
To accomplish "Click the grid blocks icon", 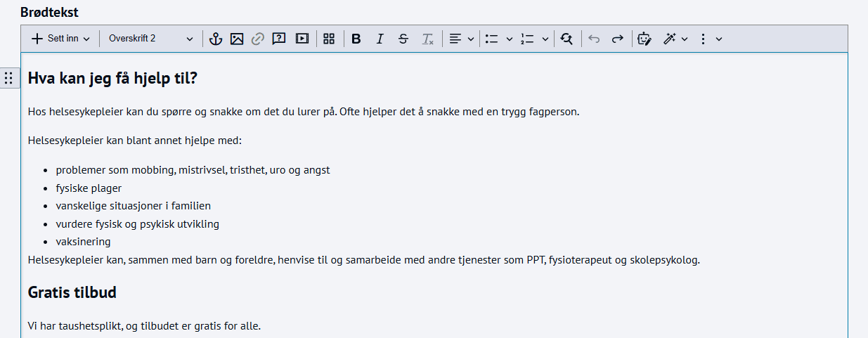I will (x=329, y=39).
